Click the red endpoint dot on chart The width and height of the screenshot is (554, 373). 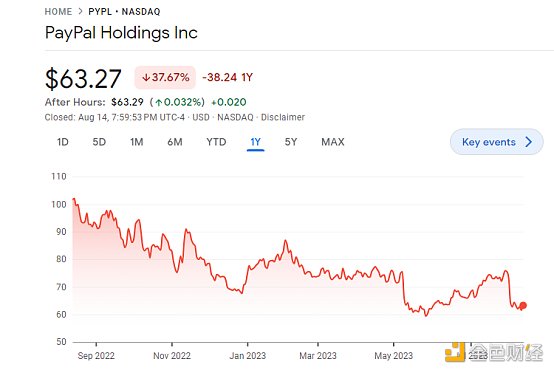[x=523, y=306]
